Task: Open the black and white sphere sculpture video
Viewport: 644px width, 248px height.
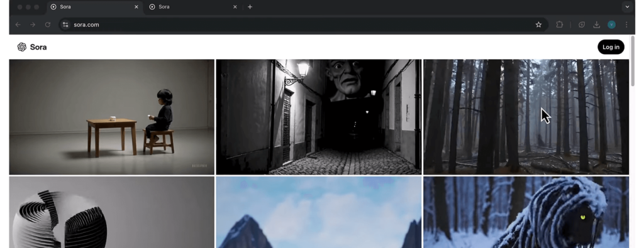Action: click(x=112, y=212)
